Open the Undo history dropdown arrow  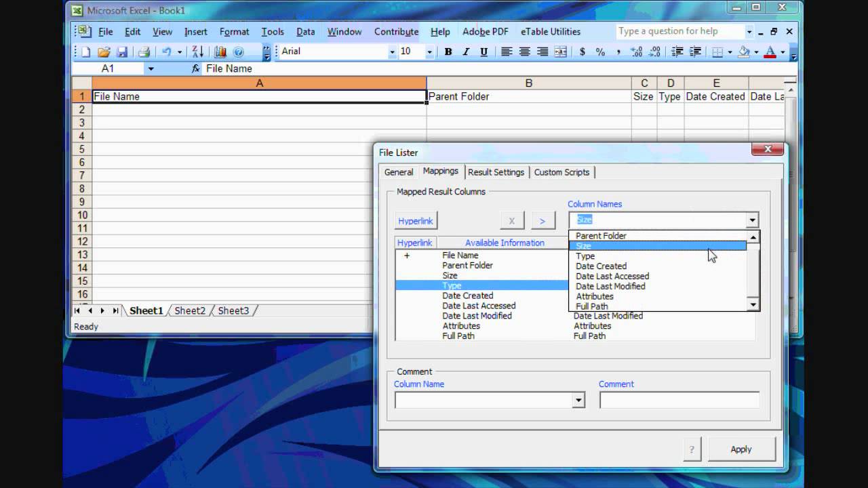tap(180, 52)
